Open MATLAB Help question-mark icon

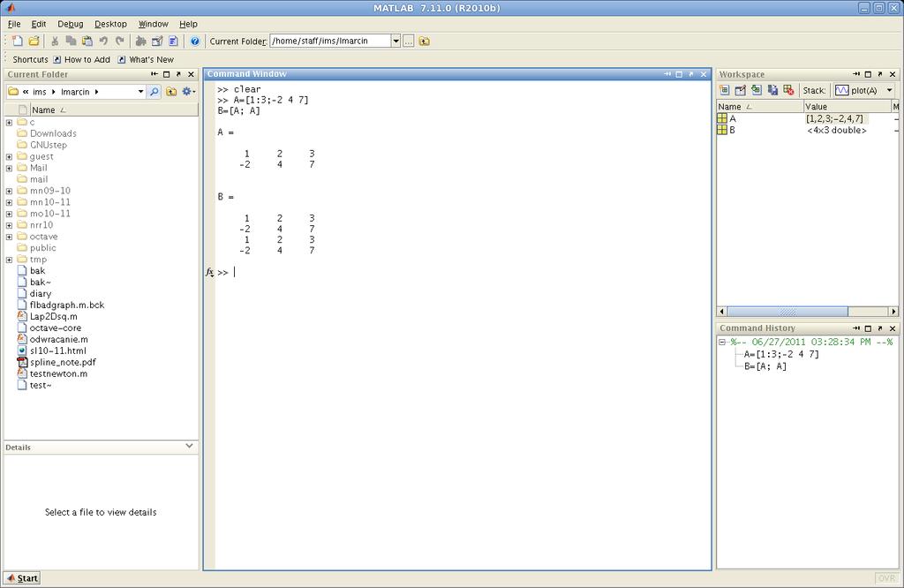click(x=195, y=41)
